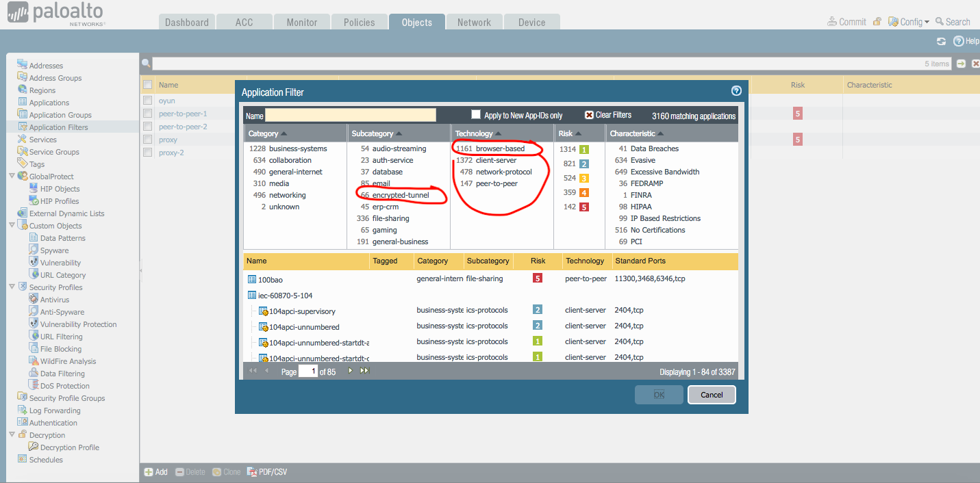Check the box for the oyun row
The width and height of the screenshot is (980, 483).
[x=147, y=101]
